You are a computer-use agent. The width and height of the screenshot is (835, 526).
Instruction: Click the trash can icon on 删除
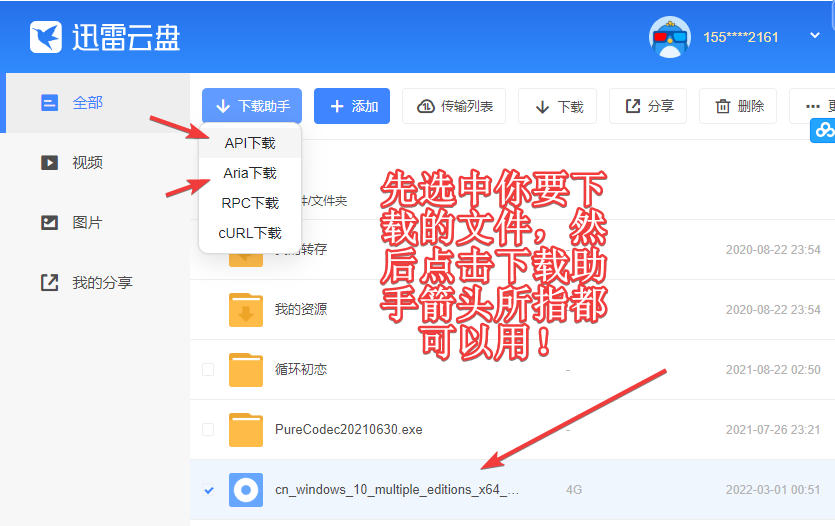723,106
